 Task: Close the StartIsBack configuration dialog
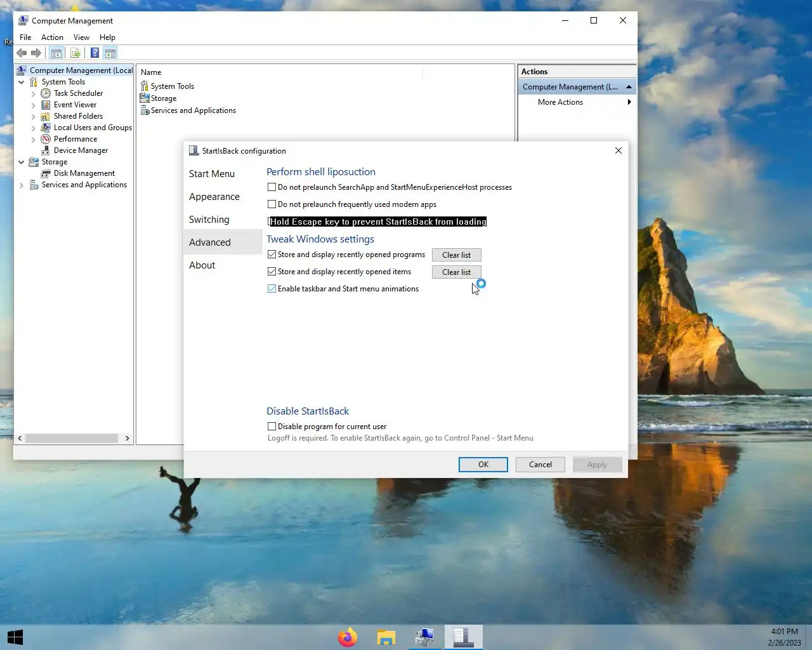click(619, 150)
